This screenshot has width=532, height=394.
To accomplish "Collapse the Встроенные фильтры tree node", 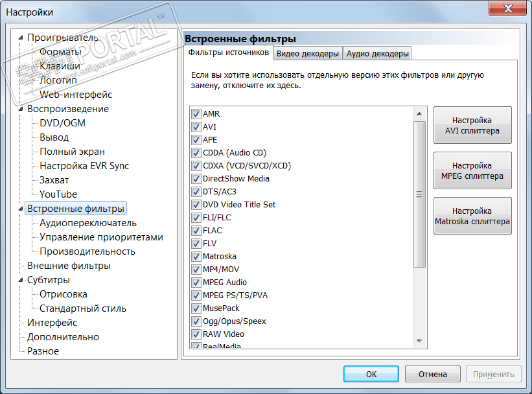I will coord(20,209).
